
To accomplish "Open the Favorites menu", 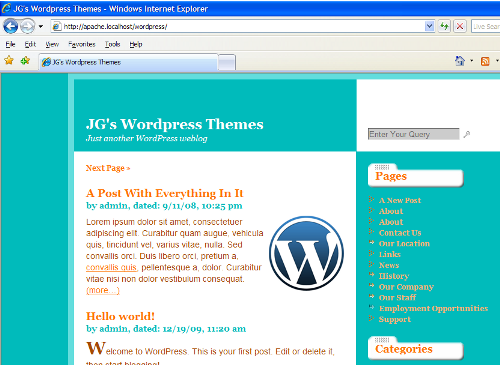I will pyautogui.click(x=82, y=44).
